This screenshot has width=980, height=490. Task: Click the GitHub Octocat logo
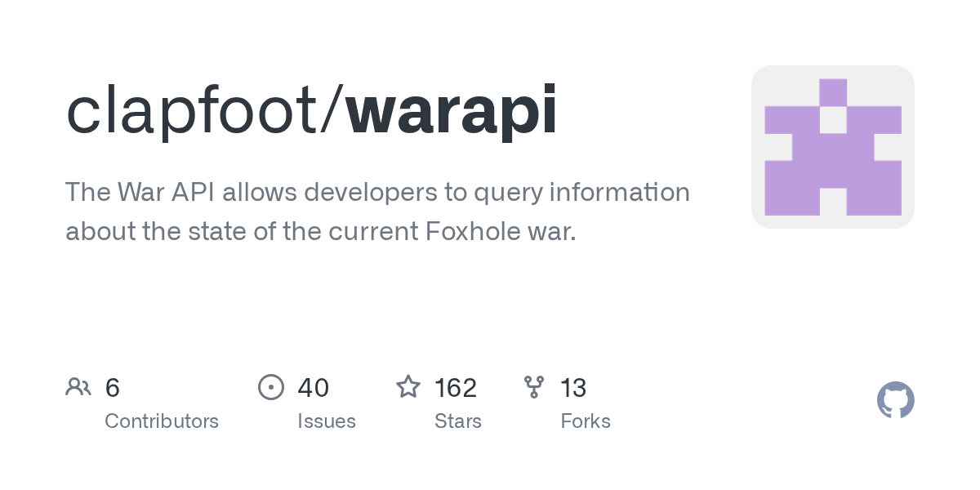pos(895,400)
